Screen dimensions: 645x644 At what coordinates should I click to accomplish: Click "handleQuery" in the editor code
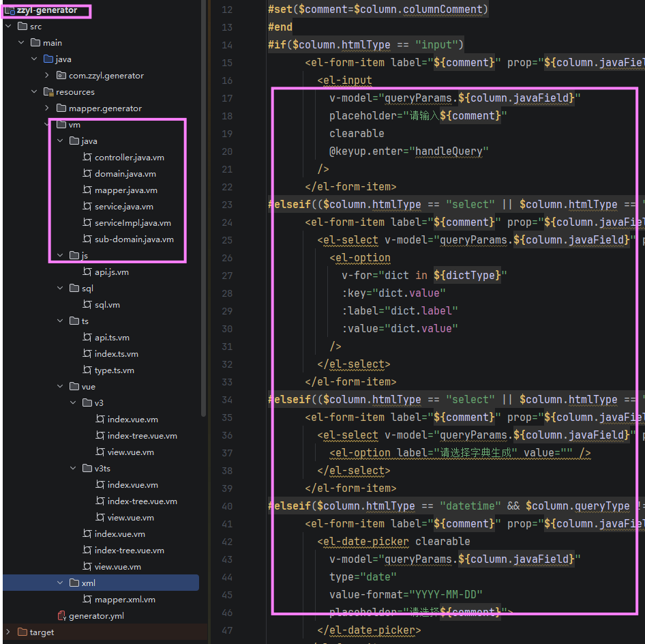449,151
